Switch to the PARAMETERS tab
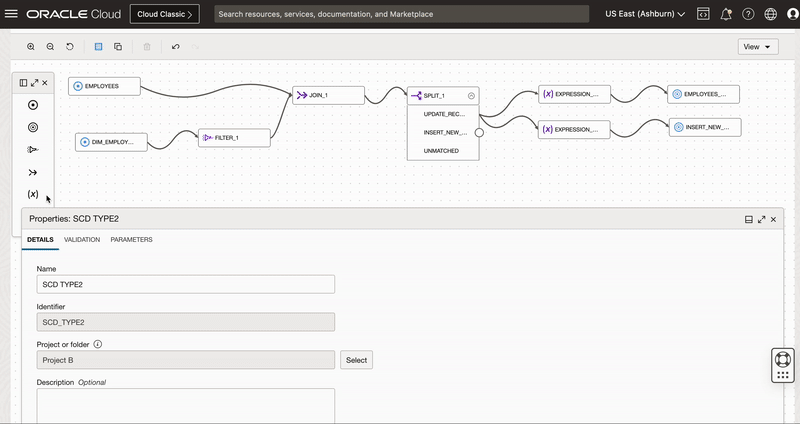Viewport: 800px width, 424px height. point(131,239)
